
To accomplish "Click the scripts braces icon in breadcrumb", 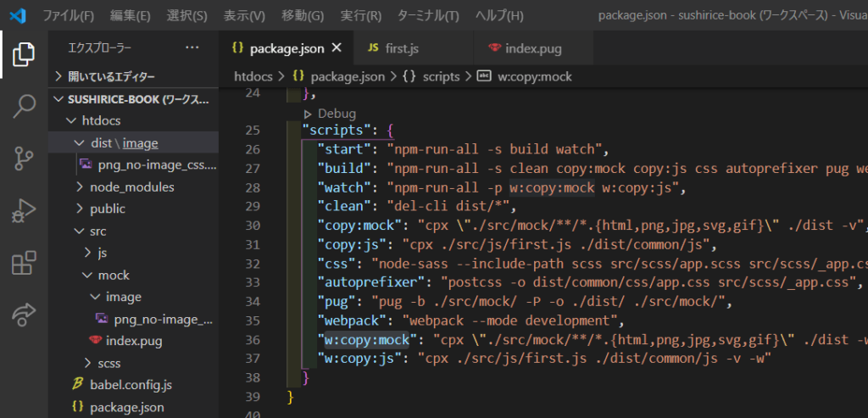I will 409,76.
